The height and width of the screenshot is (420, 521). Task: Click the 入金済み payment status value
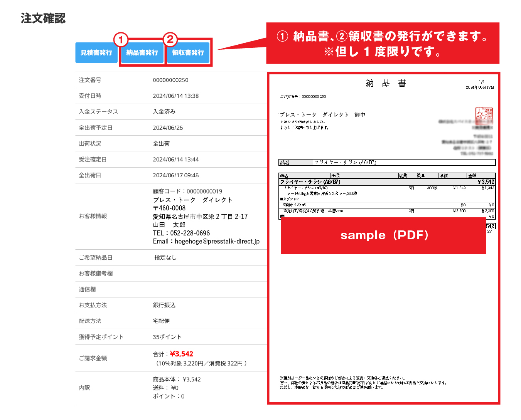[164, 112]
